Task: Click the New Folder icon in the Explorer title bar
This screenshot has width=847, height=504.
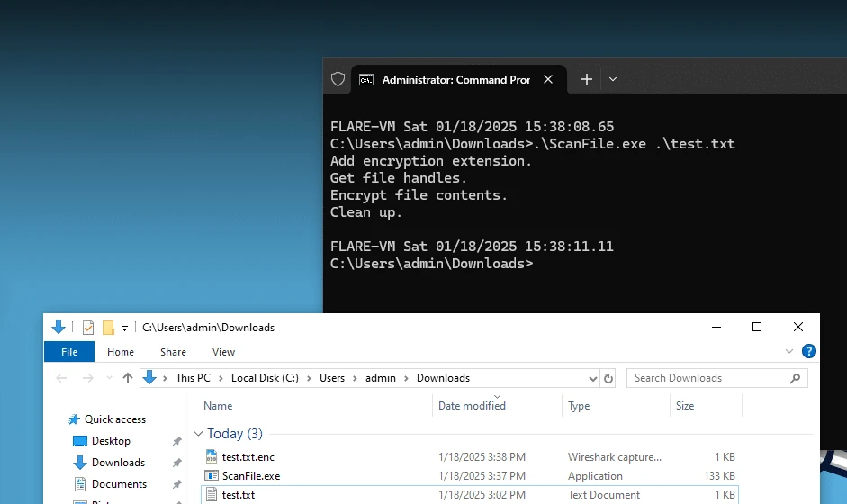Action: pos(108,328)
